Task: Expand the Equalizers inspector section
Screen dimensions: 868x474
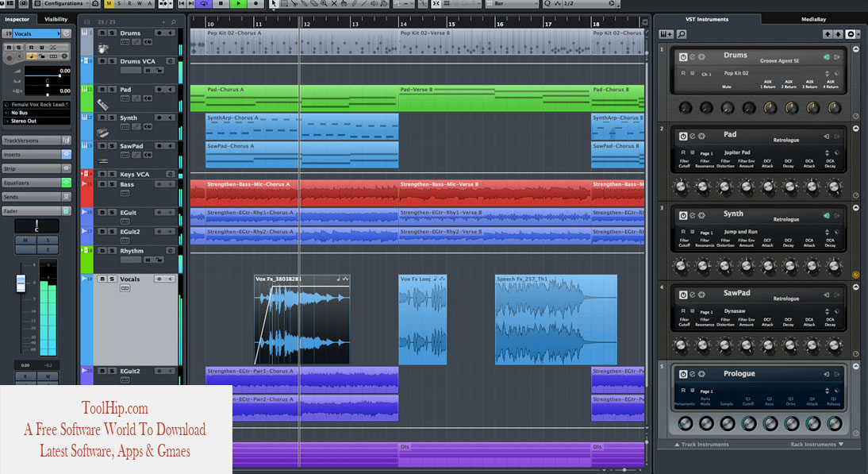Action: [31, 183]
